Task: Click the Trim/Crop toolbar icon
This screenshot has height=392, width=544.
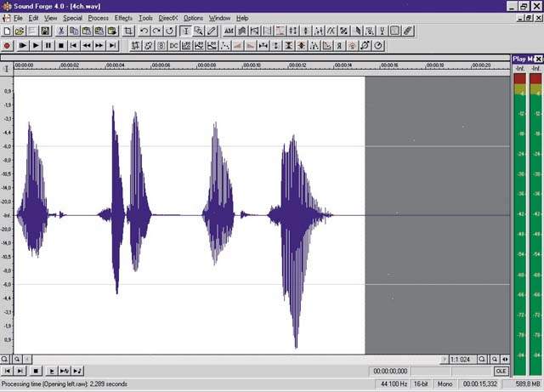Action: click(129, 31)
